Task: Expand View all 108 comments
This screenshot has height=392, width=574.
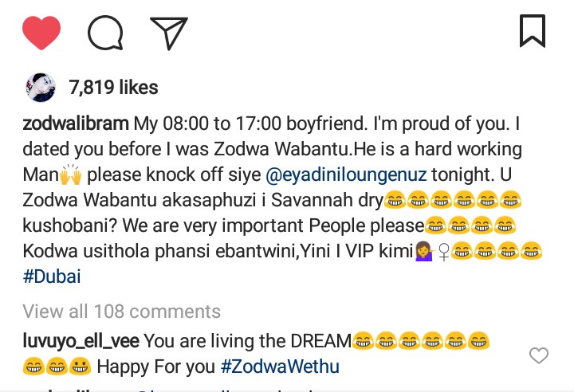Action: (x=121, y=312)
